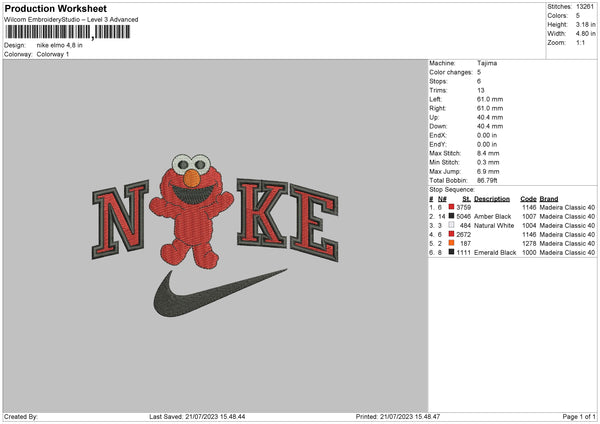
Task: Click code 1000 in the stop sequence
Action: coord(529,253)
